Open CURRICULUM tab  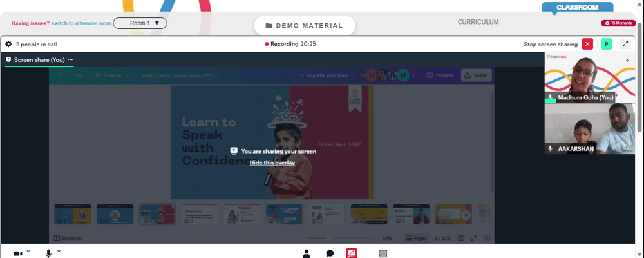pyautogui.click(x=478, y=22)
